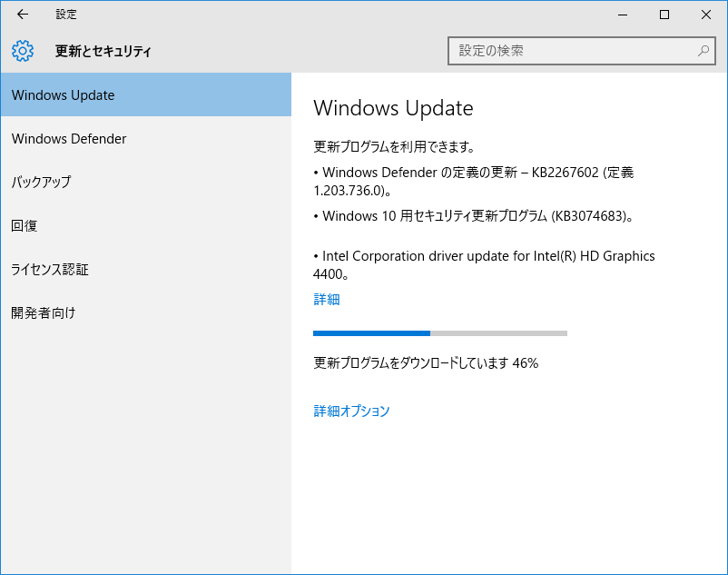Open Windows Defender settings page
This screenshot has height=575, width=728.
click(x=146, y=138)
